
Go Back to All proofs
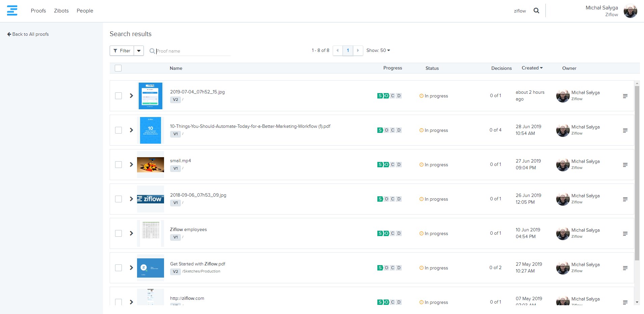point(28,34)
